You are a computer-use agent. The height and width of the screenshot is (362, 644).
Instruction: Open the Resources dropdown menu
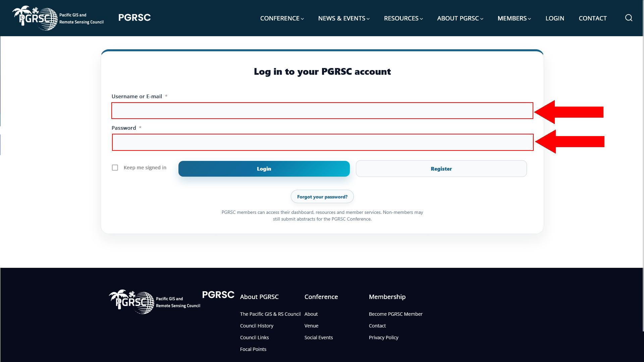coord(404,18)
